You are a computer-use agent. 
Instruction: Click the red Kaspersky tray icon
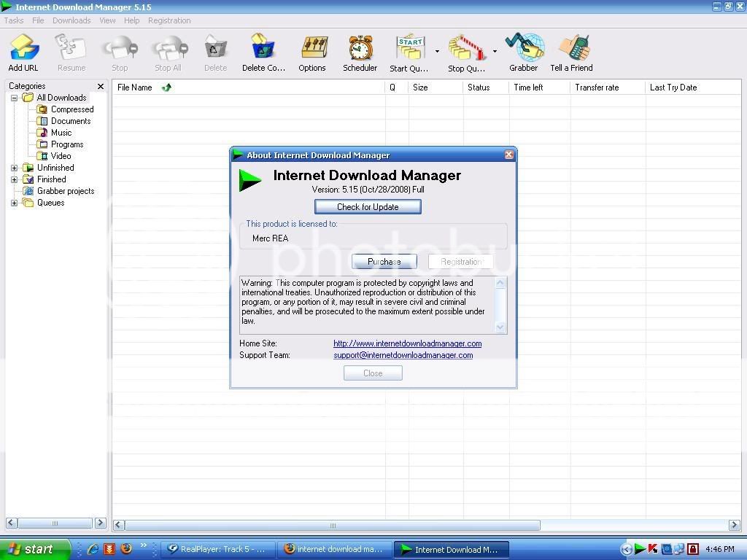pyautogui.click(x=653, y=550)
